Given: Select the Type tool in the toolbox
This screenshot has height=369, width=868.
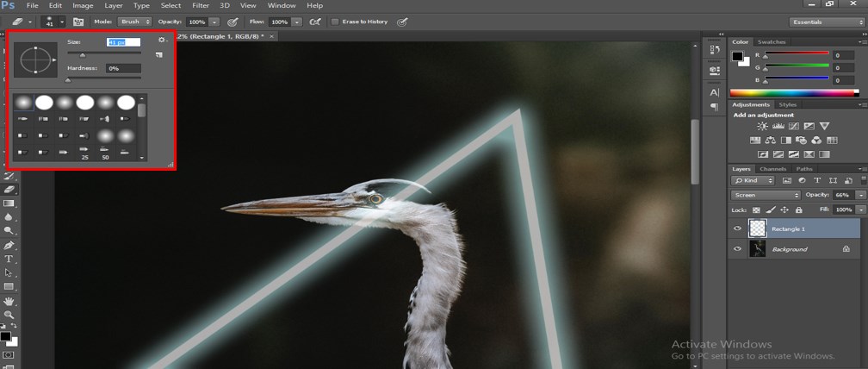Looking at the screenshot, I should tap(9, 259).
